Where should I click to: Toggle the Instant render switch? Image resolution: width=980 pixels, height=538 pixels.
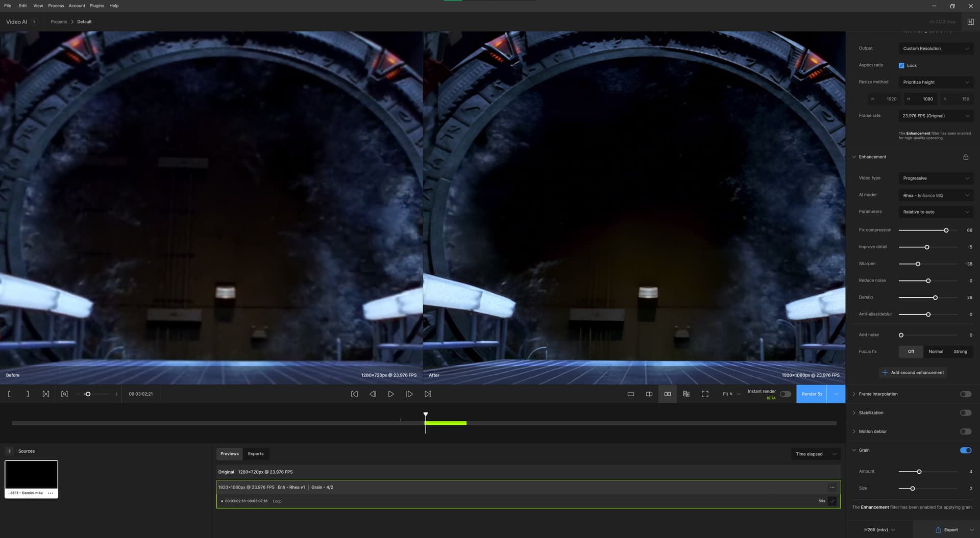(x=786, y=394)
